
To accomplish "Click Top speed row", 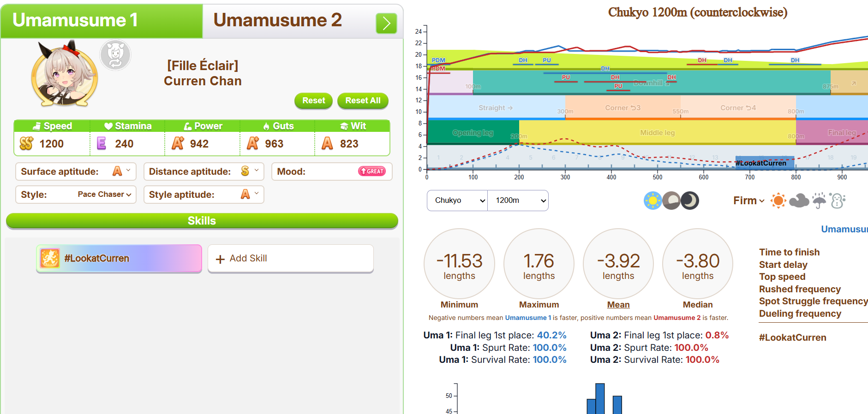I will pos(782,277).
